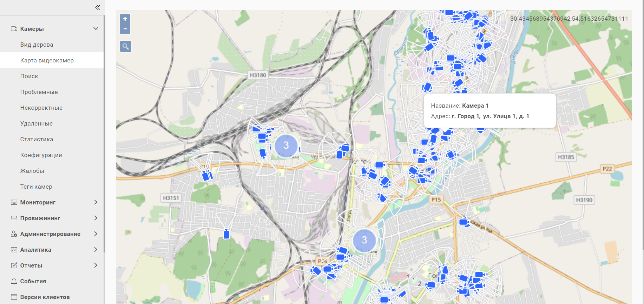Screen dimensions: 644x304
Task: Click the Analytics chart icon
Action: pos(14,250)
